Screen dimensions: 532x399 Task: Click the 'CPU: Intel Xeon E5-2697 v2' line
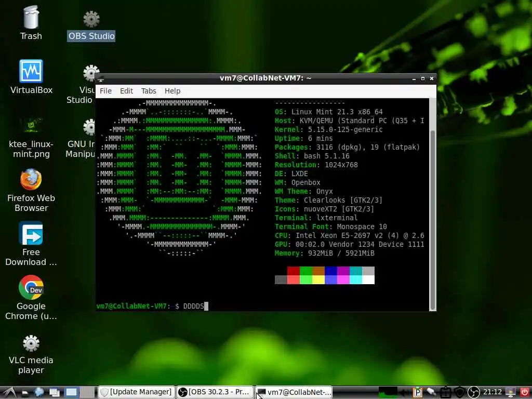pyautogui.click(x=350, y=235)
